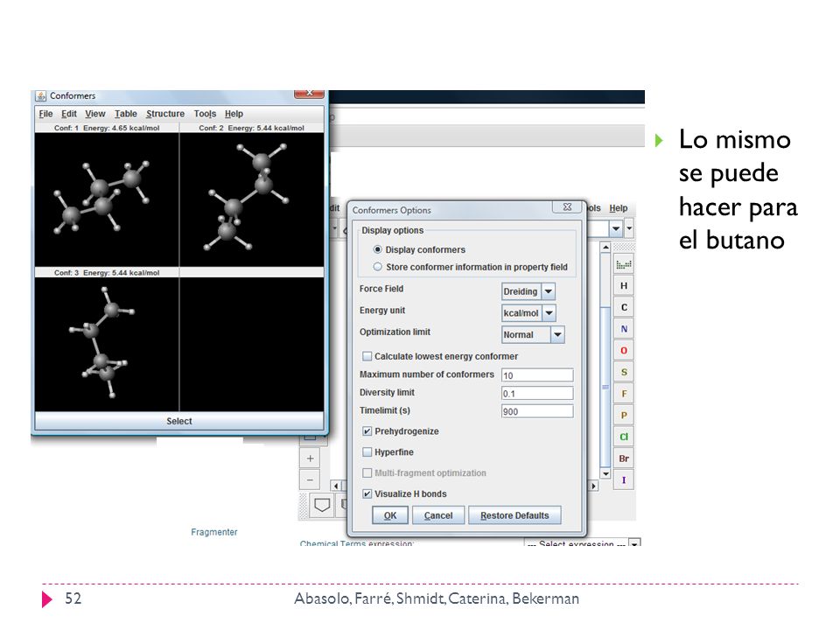Image resolution: width=840 pixels, height=630 pixels.
Task: Click the small toolbar overflow arrow beside combo box
Action: coord(629,228)
